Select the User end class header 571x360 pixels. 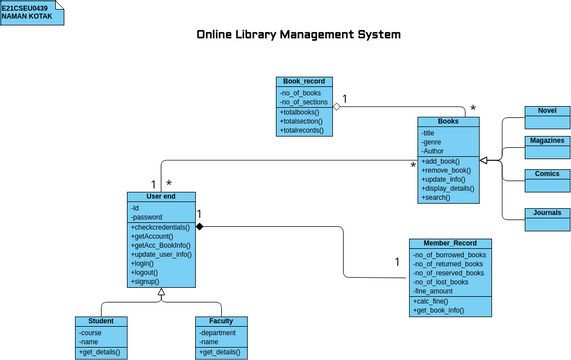pyautogui.click(x=161, y=197)
